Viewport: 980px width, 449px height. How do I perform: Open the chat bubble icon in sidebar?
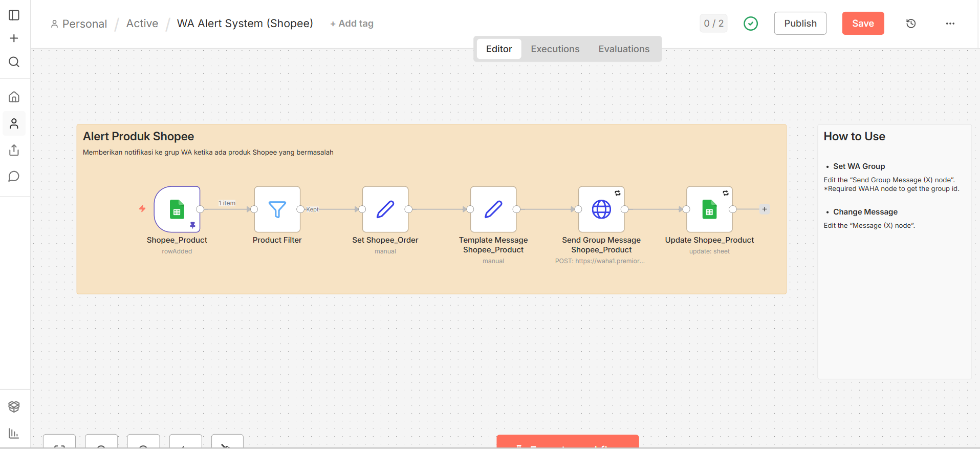click(x=14, y=177)
